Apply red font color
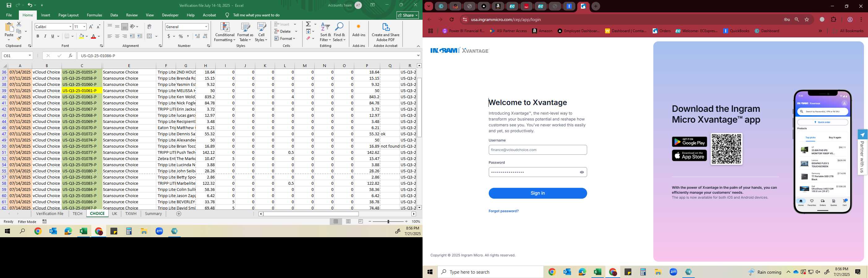The height and width of the screenshot is (278, 868). coord(94,36)
